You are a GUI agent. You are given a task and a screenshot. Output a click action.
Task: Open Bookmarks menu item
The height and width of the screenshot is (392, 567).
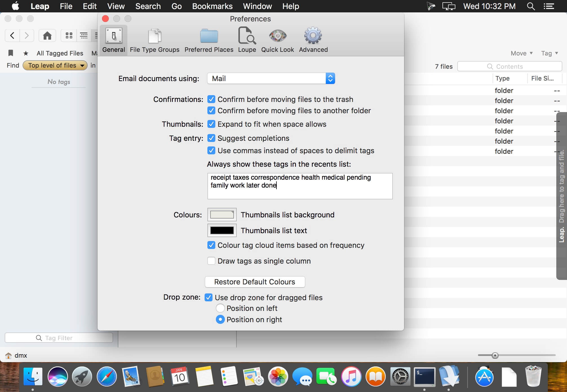(212, 6)
